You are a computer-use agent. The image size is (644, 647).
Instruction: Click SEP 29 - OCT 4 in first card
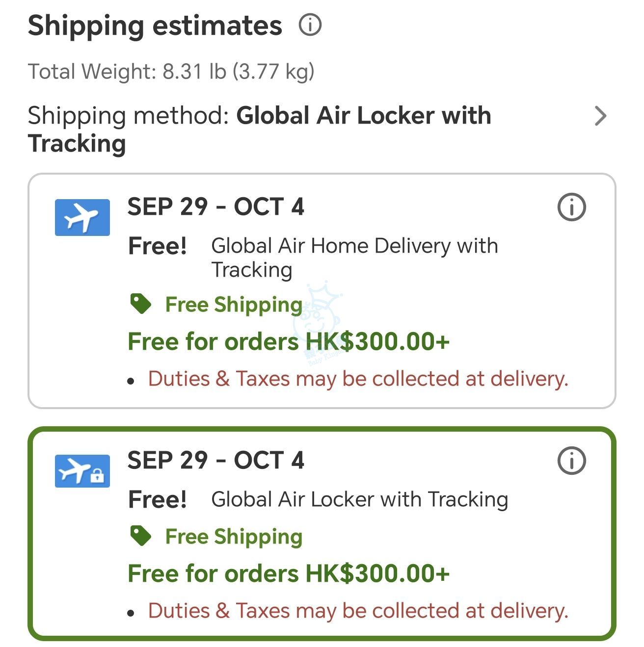(216, 207)
